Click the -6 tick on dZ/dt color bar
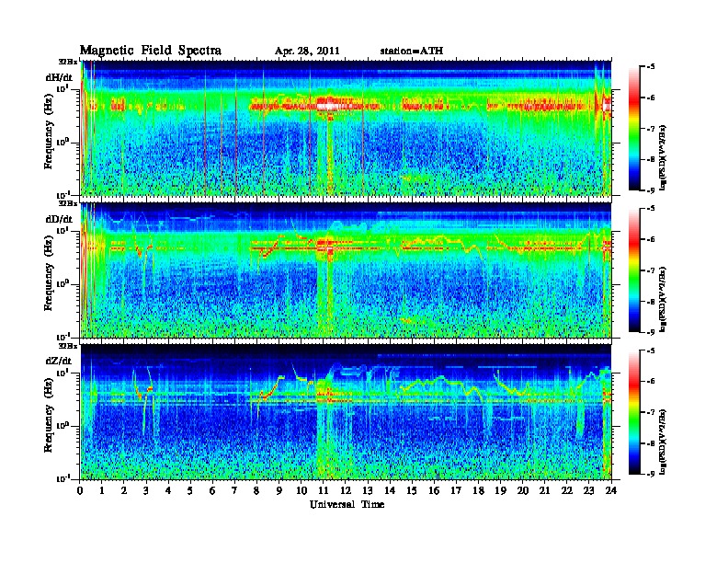Image resolution: width=728 pixels, height=563 pixels. point(651,381)
